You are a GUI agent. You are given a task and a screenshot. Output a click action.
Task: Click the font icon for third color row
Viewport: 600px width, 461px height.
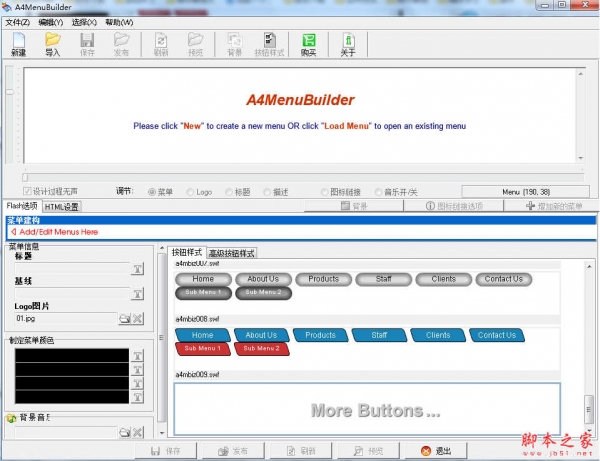click(138, 383)
